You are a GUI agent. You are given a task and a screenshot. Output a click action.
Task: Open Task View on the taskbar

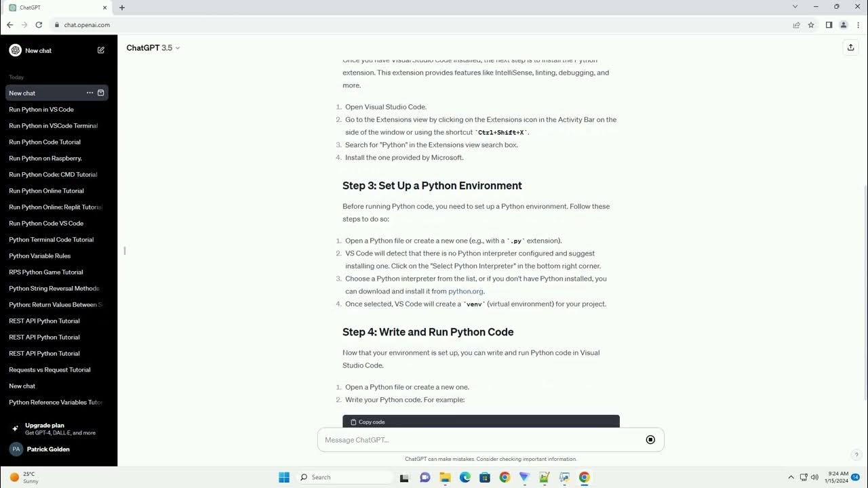404,477
